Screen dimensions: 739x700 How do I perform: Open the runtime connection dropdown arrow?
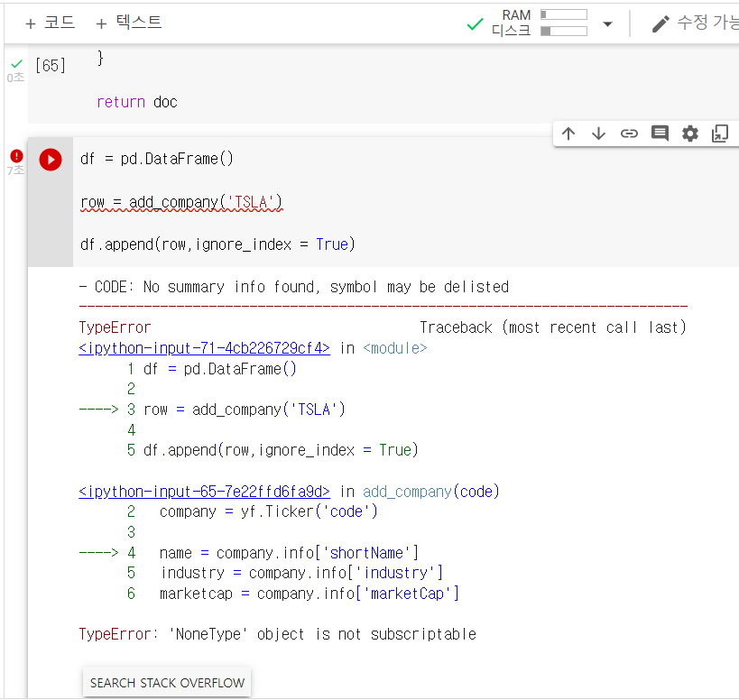[x=607, y=23]
